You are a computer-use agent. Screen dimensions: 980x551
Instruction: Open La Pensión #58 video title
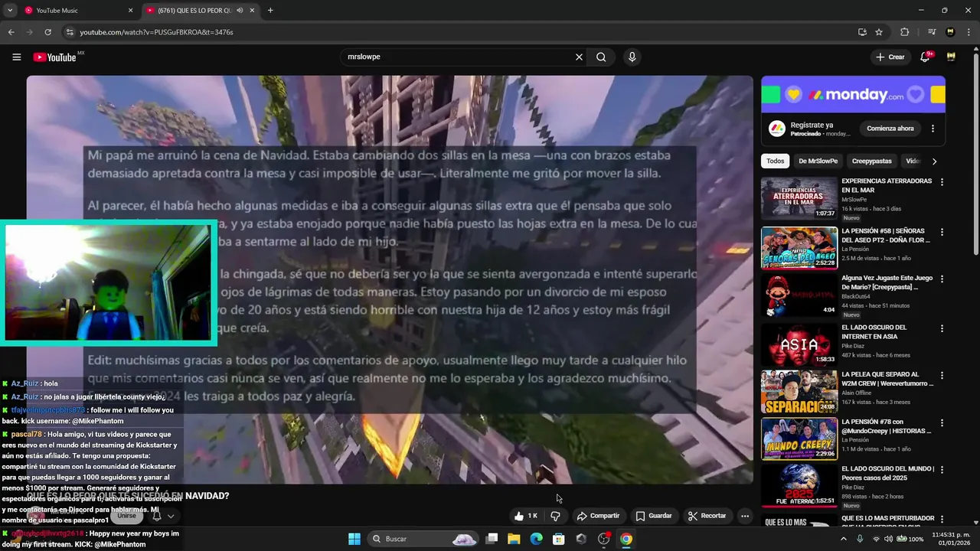pyautogui.click(x=886, y=235)
